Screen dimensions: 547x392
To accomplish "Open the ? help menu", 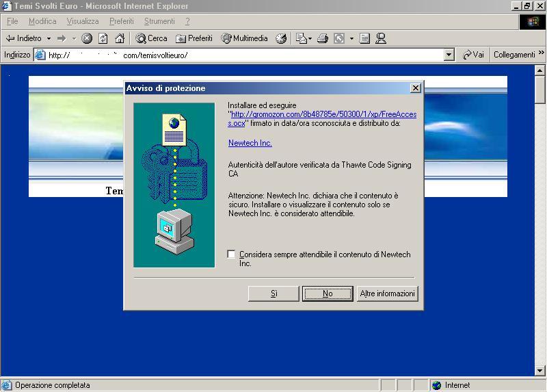I will [x=187, y=21].
